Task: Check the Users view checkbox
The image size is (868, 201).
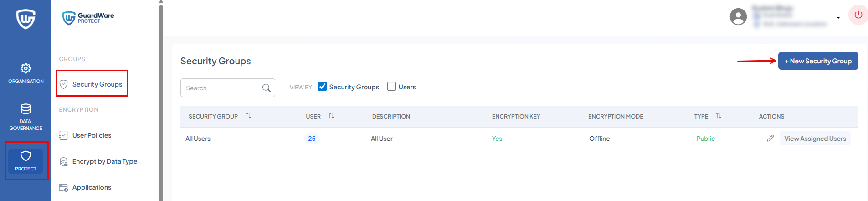Action: [x=391, y=87]
